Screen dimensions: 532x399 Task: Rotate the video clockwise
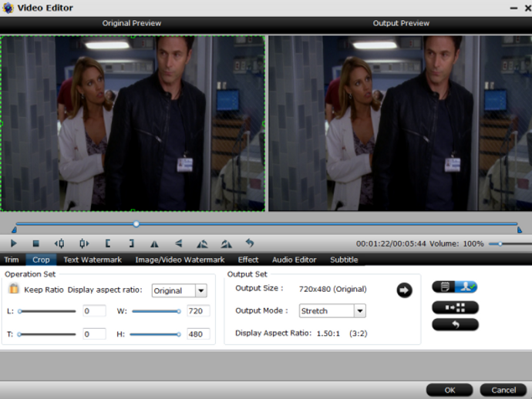[227, 243]
